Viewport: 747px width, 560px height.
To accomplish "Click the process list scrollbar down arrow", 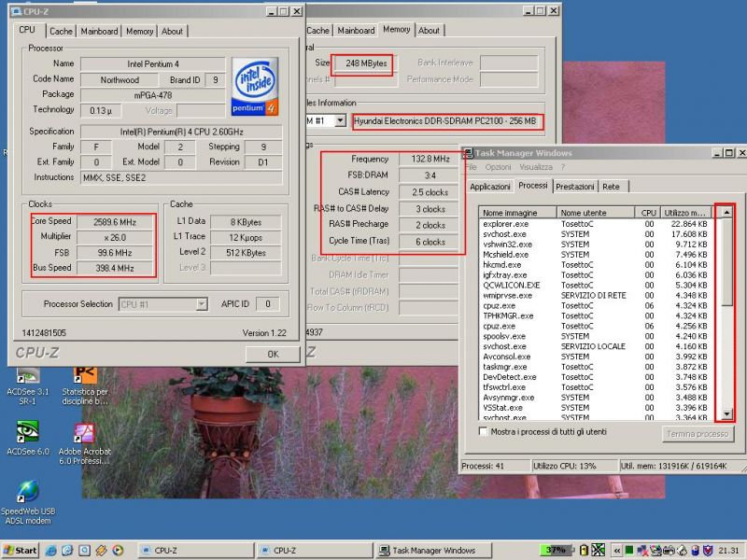I will [726, 413].
